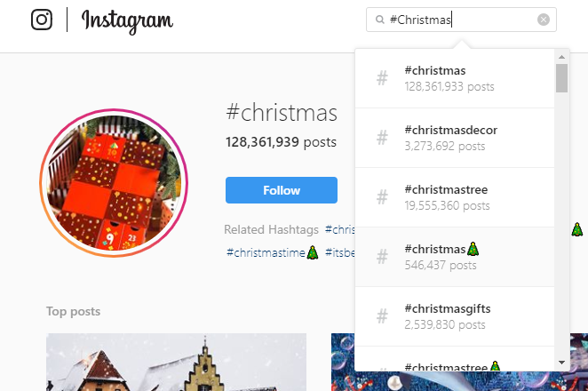Pick the #christmas tree-emoji suggestion
Screen dimensions: 588x391
(x=455, y=257)
